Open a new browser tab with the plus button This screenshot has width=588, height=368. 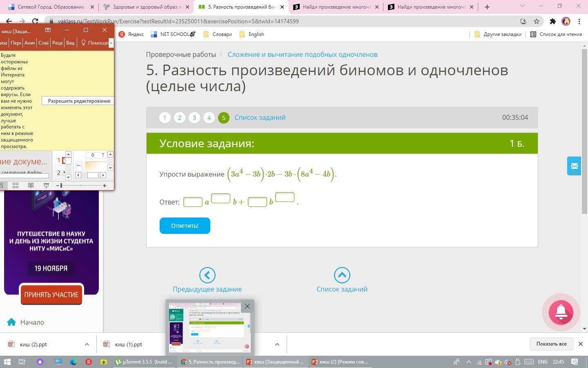click(x=487, y=7)
